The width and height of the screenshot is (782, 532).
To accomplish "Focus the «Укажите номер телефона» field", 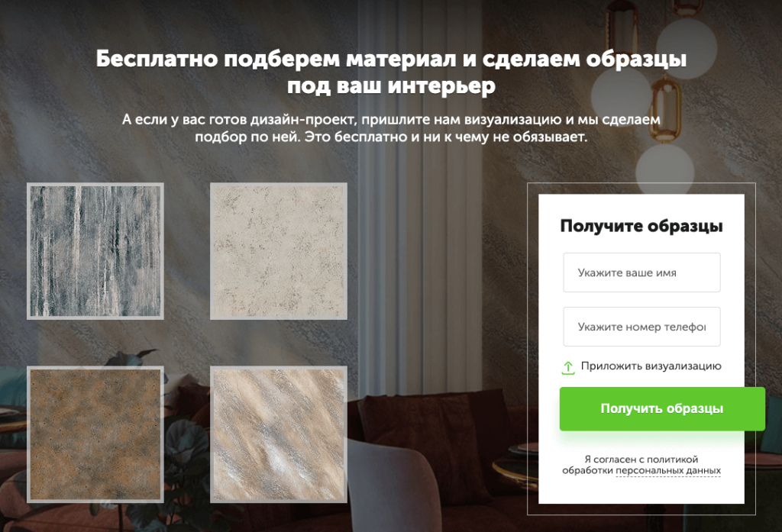I will coord(641,327).
